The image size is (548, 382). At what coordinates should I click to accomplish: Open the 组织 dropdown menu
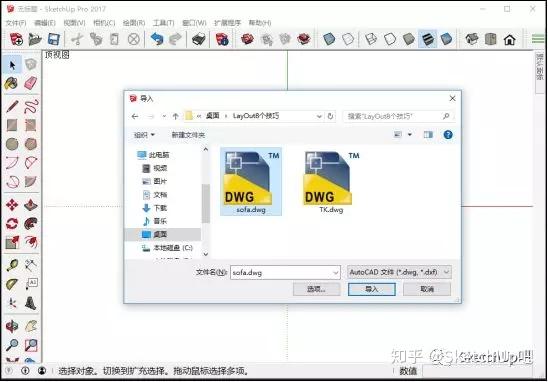coord(144,135)
